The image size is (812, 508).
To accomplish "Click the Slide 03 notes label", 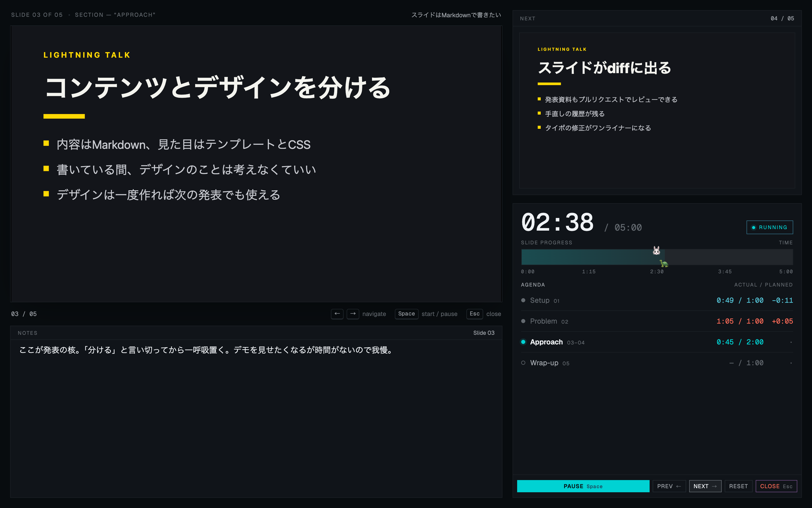I will click(x=483, y=333).
